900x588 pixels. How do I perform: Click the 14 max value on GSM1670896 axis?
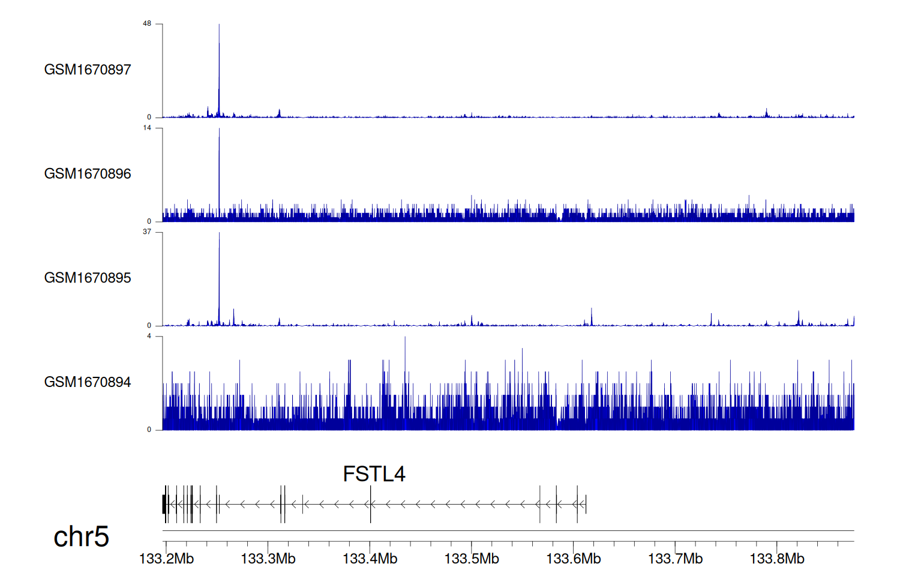[x=147, y=128]
